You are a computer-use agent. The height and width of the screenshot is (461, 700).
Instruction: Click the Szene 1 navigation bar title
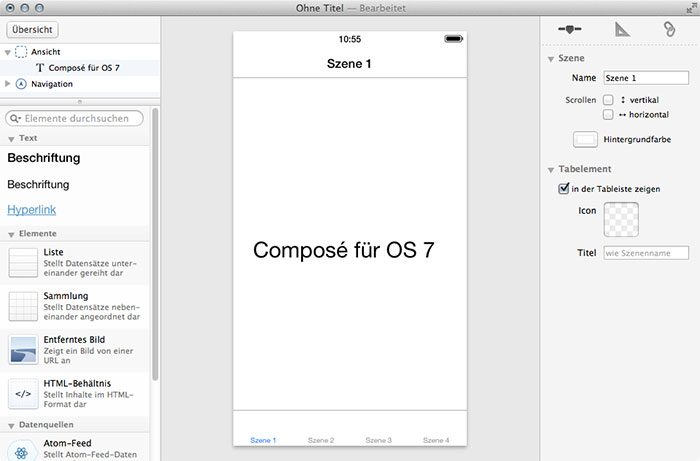pos(349,63)
